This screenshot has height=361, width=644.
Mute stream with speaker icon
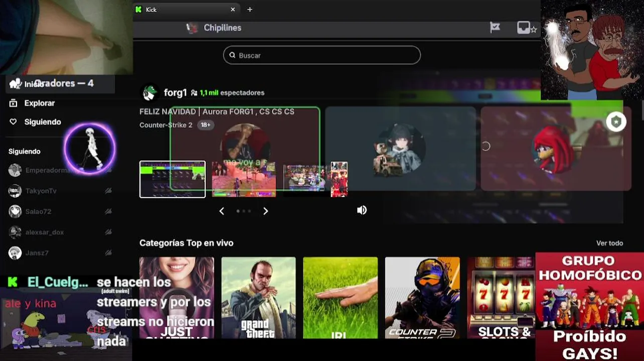click(362, 210)
